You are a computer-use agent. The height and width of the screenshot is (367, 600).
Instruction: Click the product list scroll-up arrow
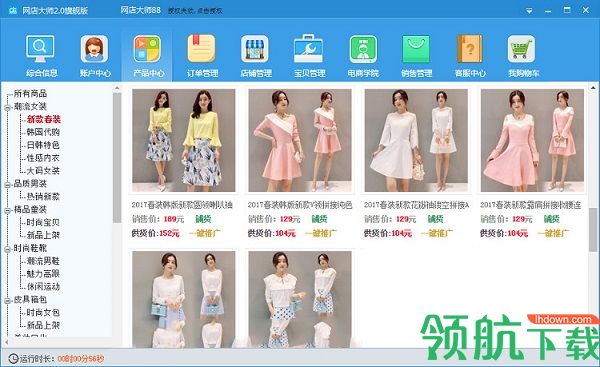593,88
